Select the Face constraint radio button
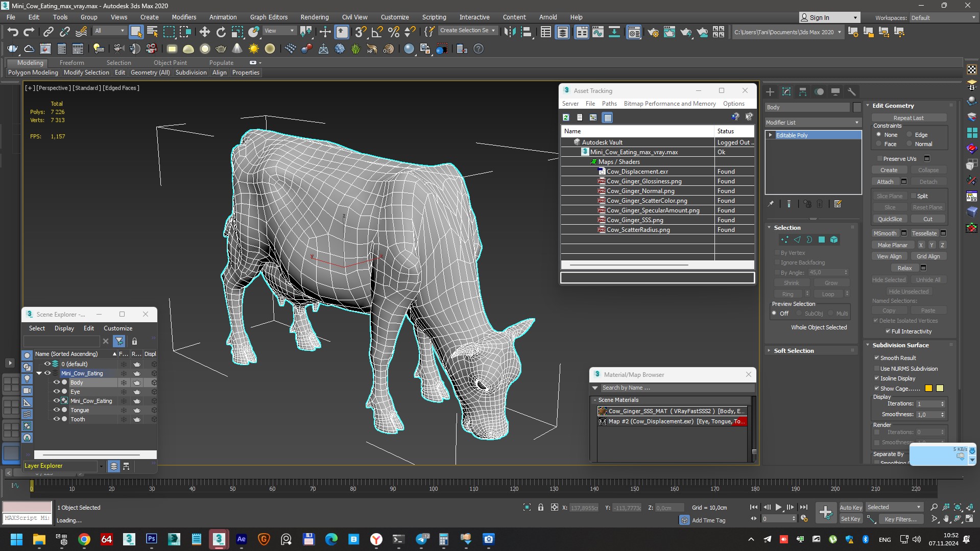 [x=879, y=144]
